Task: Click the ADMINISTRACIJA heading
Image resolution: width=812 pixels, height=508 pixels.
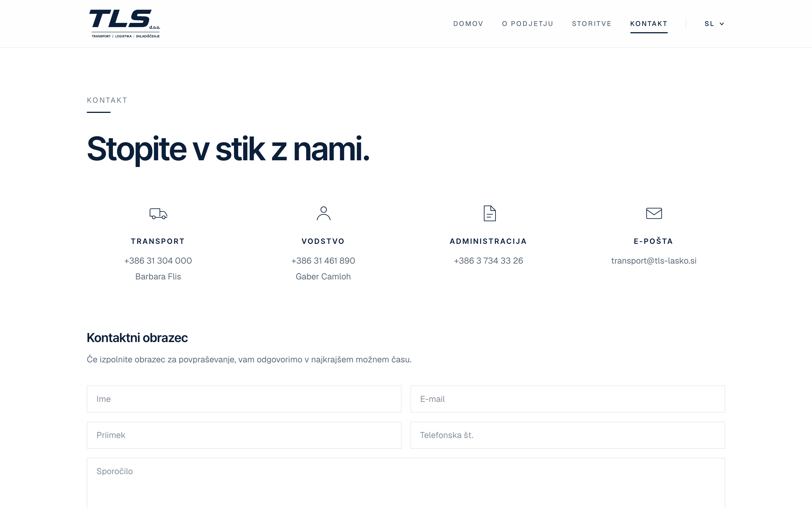Action: (x=488, y=241)
